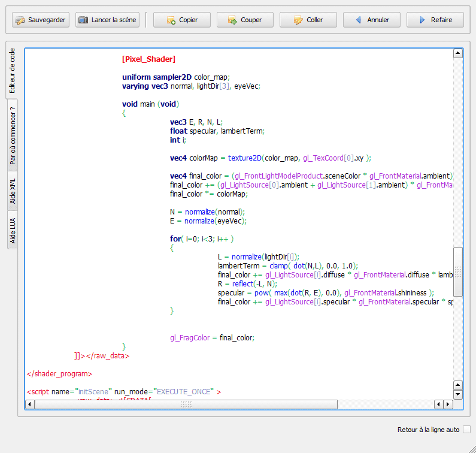
Task: Click the left arrow beside the right scroll arrow
Action: (x=439, y=404)
